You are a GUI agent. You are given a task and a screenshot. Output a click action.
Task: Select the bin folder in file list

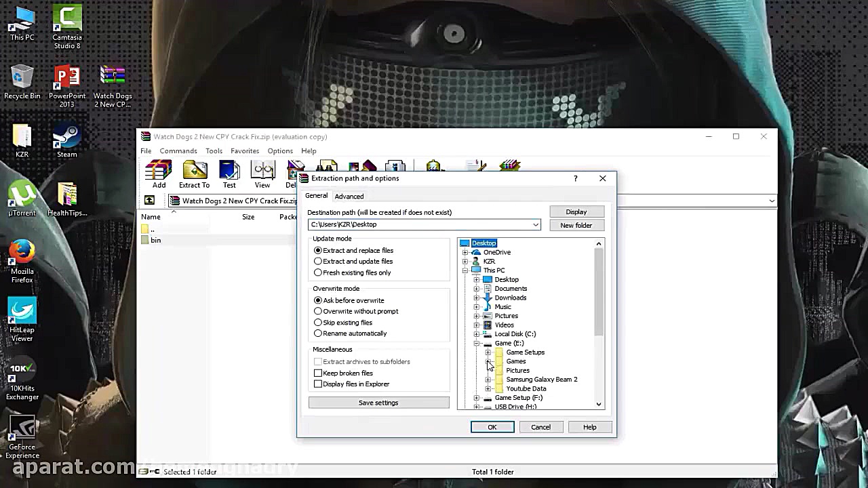coord(155,240)
